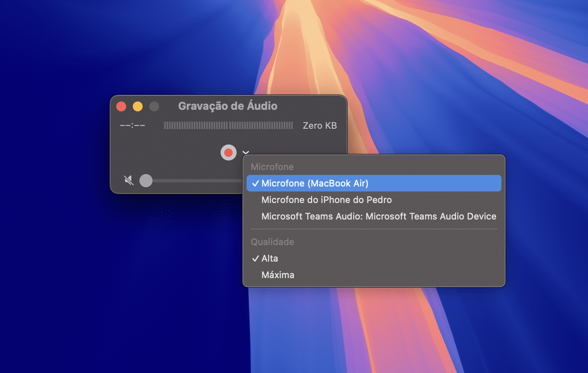Click the --:-- elapsed time readout

[x=132, y=125]
